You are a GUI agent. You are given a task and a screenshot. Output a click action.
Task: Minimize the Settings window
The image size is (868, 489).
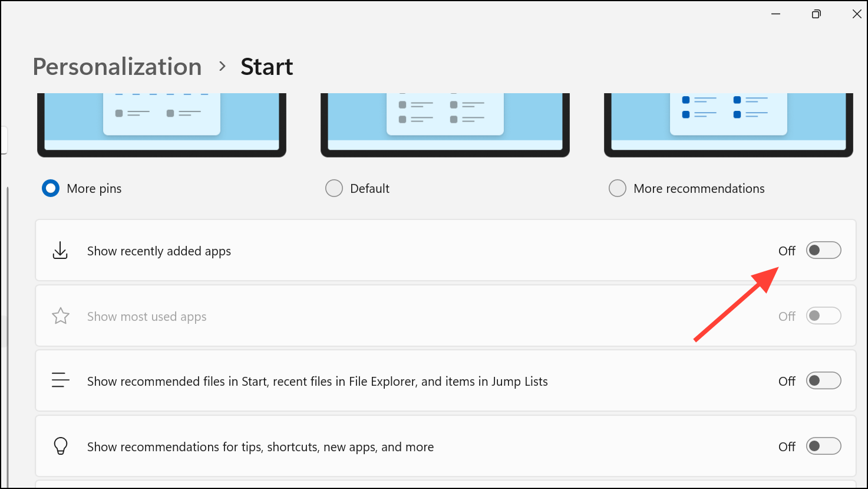point(775,14)
